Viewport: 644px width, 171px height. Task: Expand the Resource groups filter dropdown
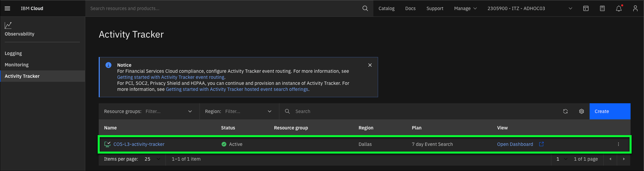[149, 111]
